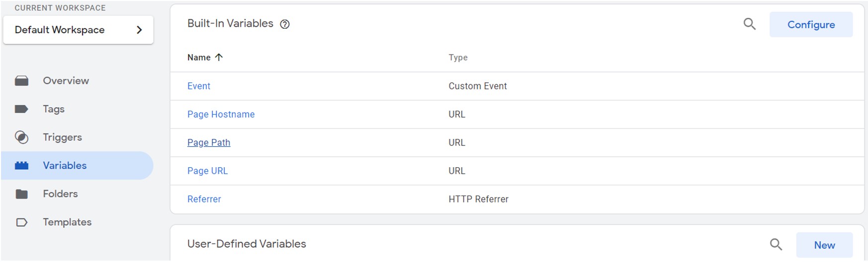This screenshot has width=868, height=263.
Task: Select the Referrer variable link
Action: click(x=204, y=199)
